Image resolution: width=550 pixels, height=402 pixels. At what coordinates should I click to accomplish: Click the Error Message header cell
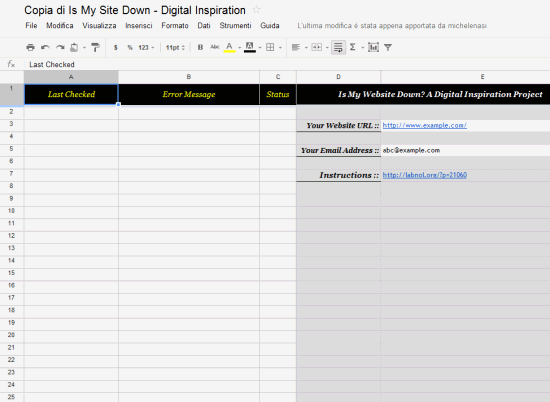coord(189,94)
